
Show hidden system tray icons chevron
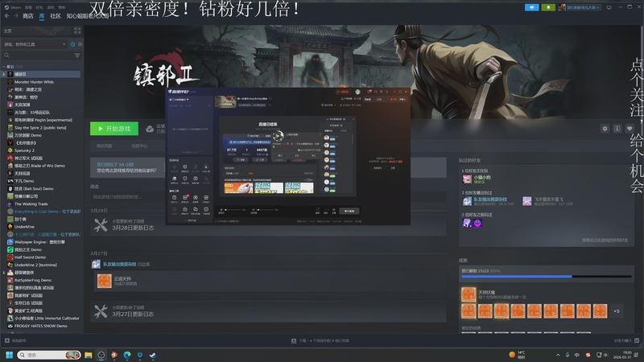[558, 355]
